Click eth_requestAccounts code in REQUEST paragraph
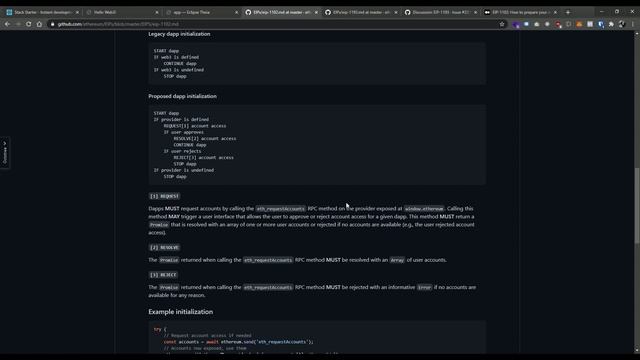Image resolution: width=640 pixels, height=360 pixels. tap(280, 209)
